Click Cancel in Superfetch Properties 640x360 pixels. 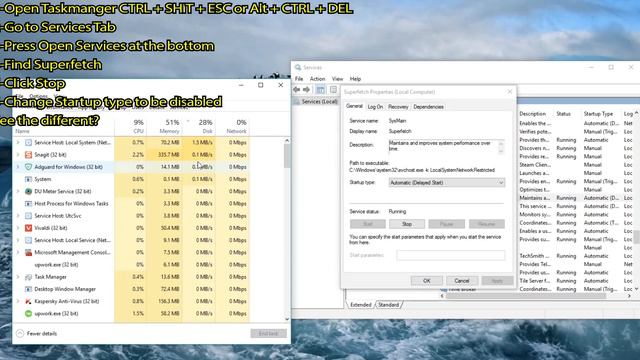point(462,281)
